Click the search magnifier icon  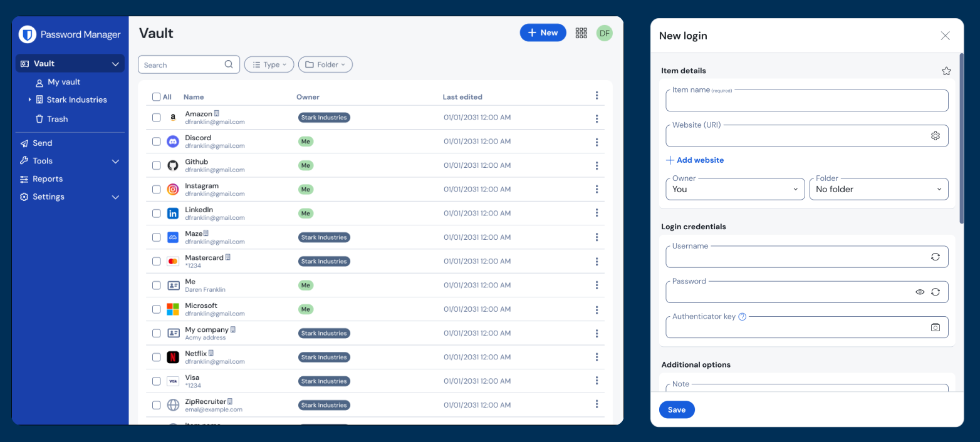click(x=229, y=64)
